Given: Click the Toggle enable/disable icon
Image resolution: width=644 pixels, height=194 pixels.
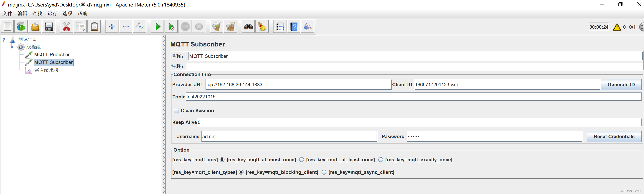Looking at the screenshot, I should tap(140, 27).
